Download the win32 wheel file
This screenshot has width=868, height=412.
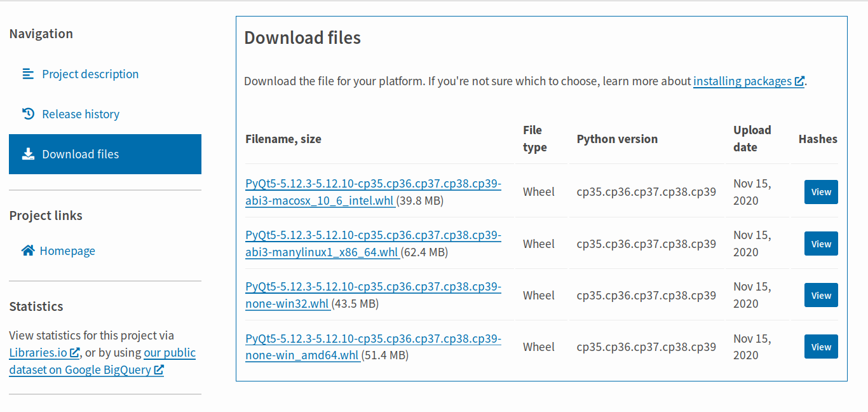[x=374, y=295]
